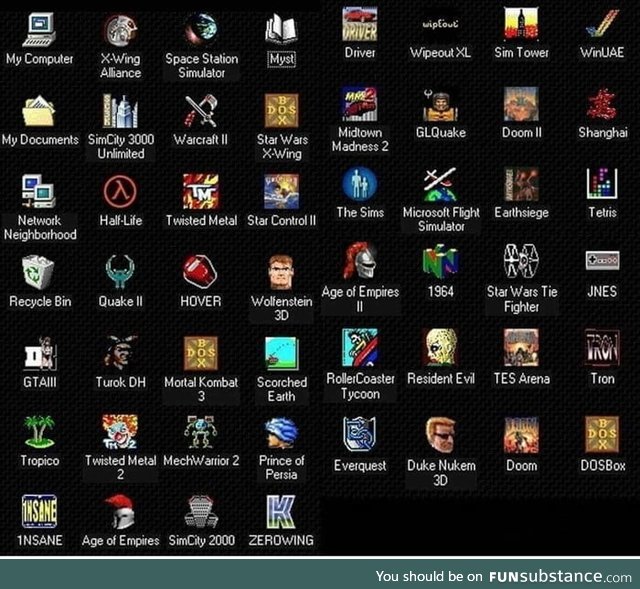This screenshot has width=640, height=589.
Task: Click the Earthsiege icon
Action: [521, 184]
